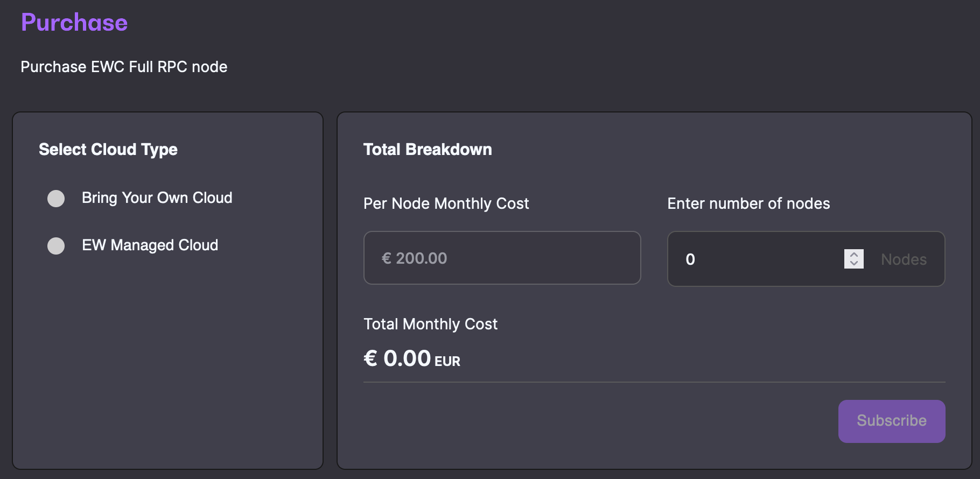Click the "Total Monthly Cost" label
Viewport: 980px width, 479px height.
pos(430,325)
